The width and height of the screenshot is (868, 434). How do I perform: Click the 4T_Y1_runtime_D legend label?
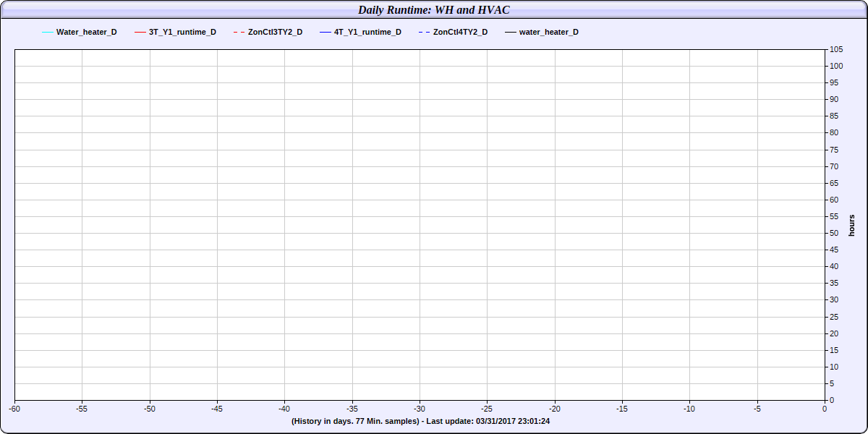click(367, 33)
